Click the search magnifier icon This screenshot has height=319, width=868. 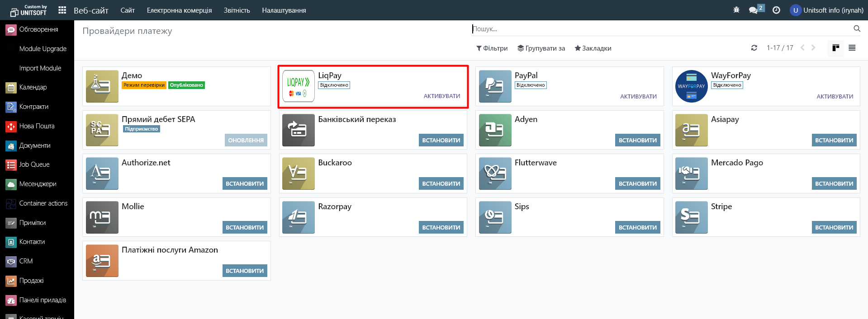pyautogui.click(x=857, y=28)
